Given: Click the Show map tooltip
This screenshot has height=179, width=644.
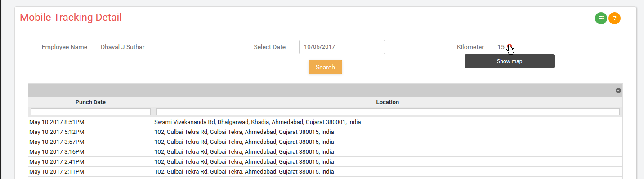Looking at the screenshot, I should tap(510, 61).
